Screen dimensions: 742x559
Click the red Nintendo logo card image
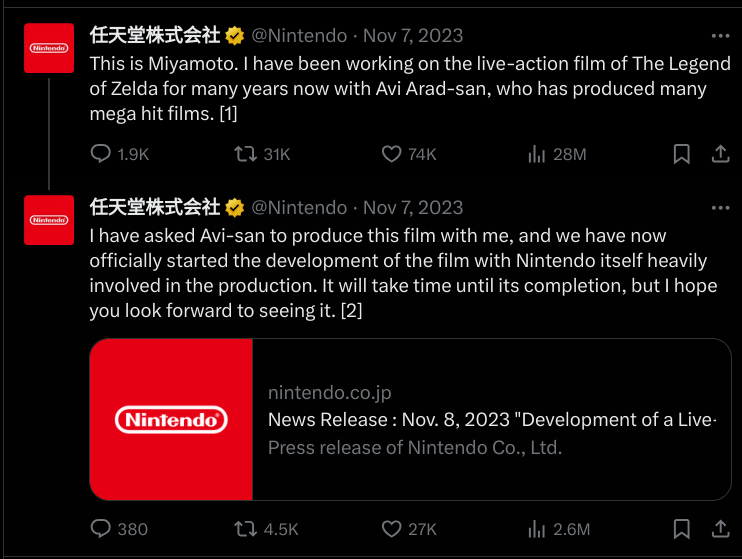click(x=171, y=419)
